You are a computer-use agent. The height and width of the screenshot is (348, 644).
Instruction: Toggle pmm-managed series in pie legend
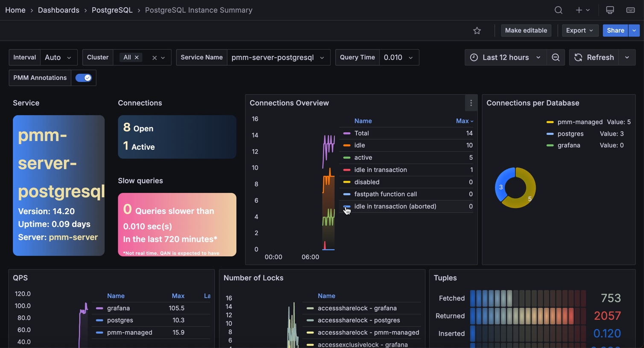tap(580, 122)
